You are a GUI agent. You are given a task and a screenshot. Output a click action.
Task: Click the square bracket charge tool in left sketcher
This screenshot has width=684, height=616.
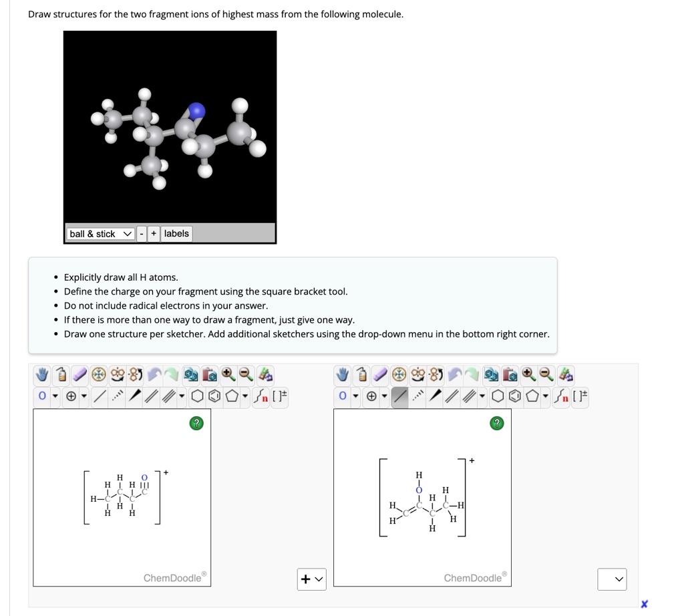point(280,396)
